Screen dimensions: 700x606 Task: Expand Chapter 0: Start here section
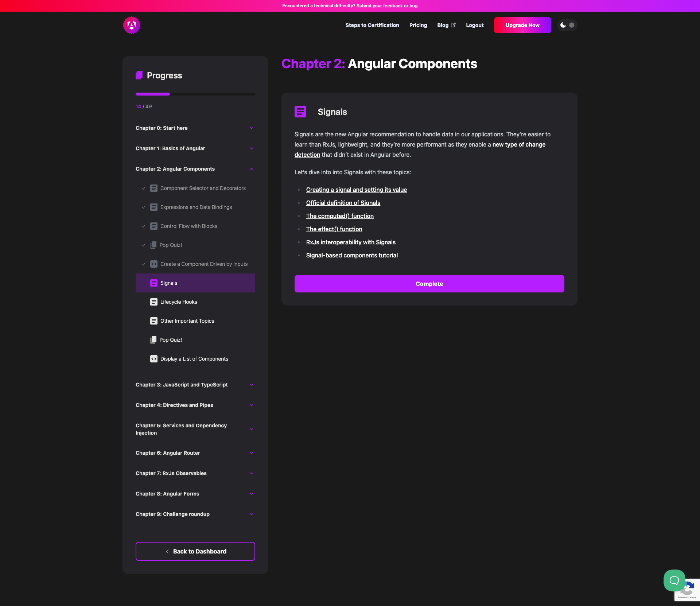click(x=252, y=128)
